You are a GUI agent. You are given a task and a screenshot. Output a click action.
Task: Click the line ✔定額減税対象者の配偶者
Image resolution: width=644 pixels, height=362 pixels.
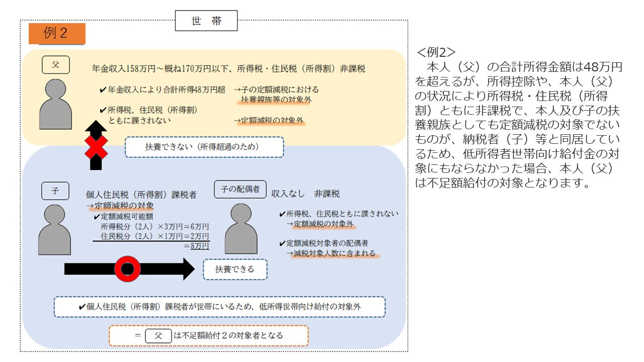coord(324,243)
